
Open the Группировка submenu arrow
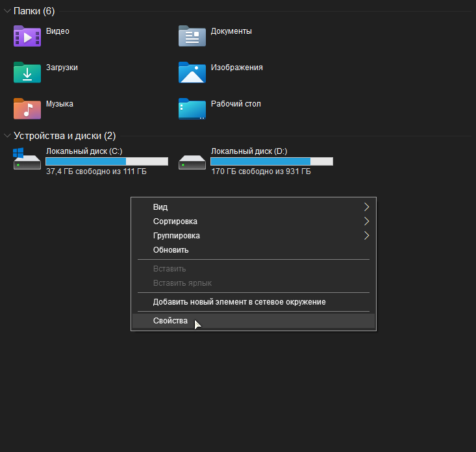coord(366,236)
